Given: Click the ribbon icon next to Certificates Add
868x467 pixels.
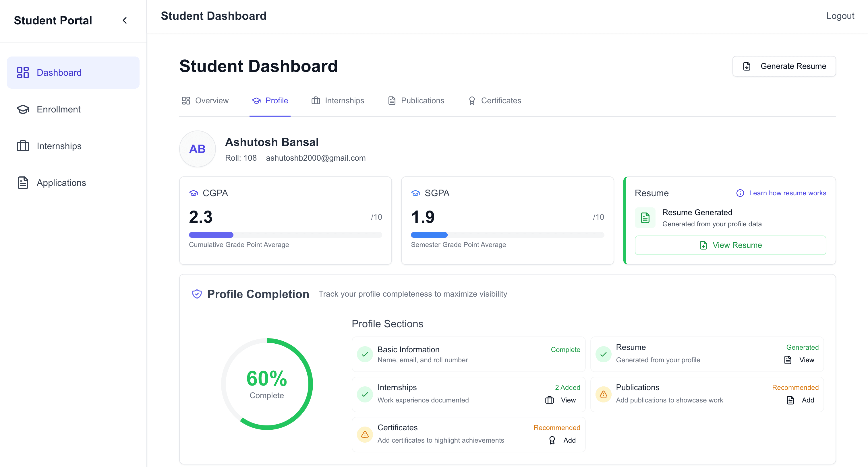Looking at the screenshot, I should point(552,440).
